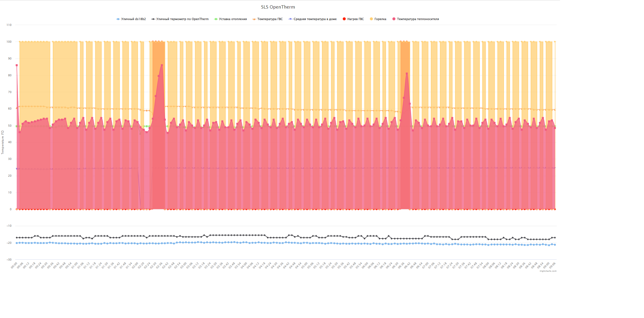
Task: Click the y-axis label 70
Action: point(10,92)
